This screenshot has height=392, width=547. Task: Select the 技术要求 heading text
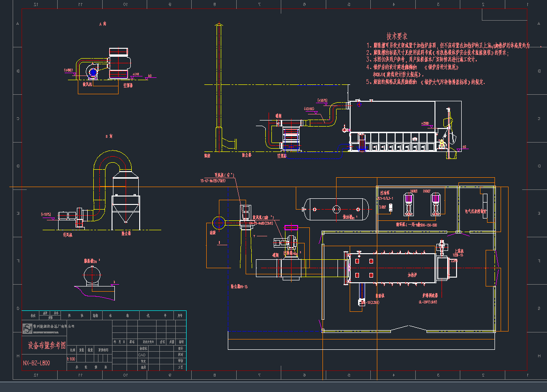[x=397, y=36]
